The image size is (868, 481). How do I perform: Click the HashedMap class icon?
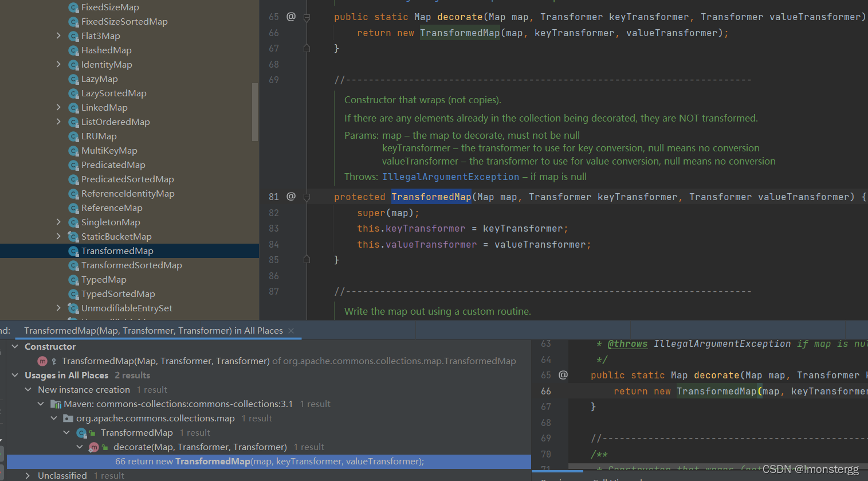point(73,50)
